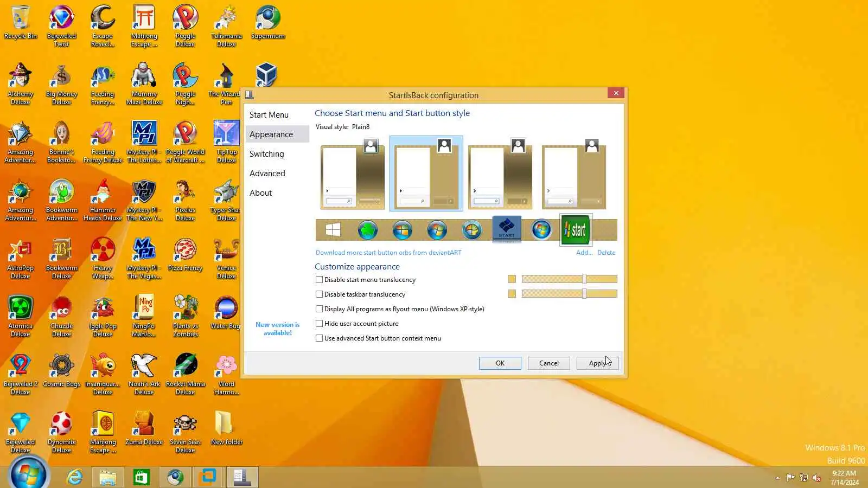Select the Bejeweled Twist desktop shortcut

(62, 26)
